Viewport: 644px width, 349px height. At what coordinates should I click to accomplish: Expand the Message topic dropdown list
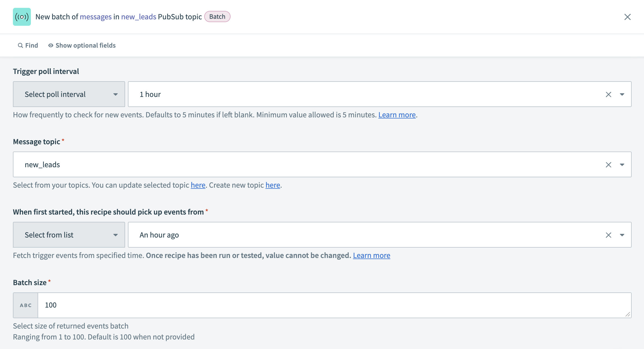tap(622, 164)
